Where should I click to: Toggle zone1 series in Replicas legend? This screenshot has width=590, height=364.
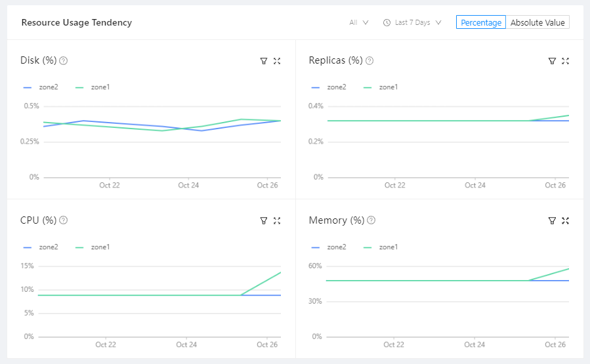click(x=381, y=87)
